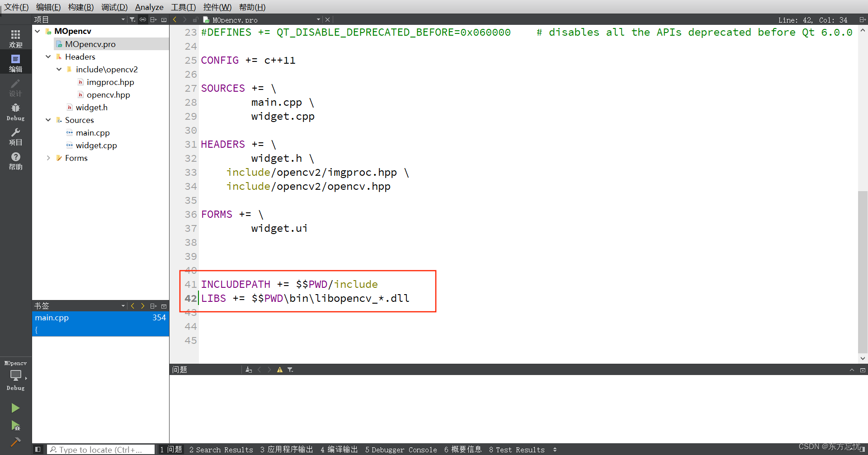
Task: Open the 项目 (Projects) mode
Action: pos(15,136)
